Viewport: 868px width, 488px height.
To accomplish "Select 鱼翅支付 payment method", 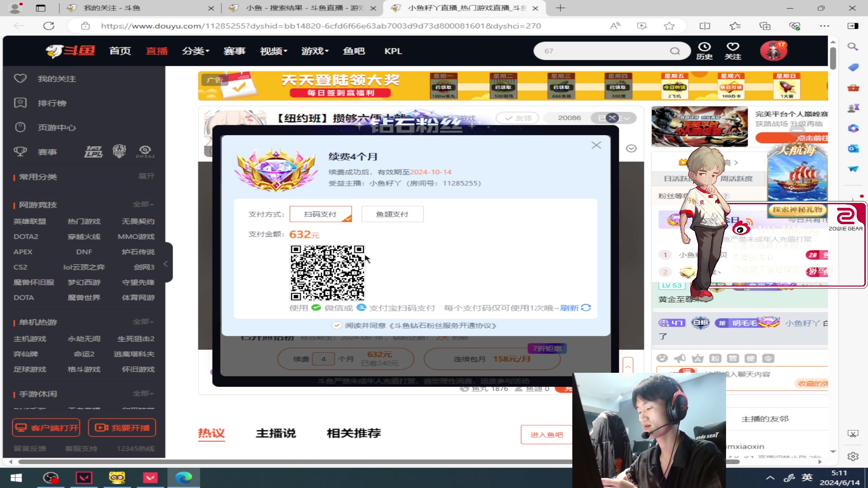I will [392, 214].
